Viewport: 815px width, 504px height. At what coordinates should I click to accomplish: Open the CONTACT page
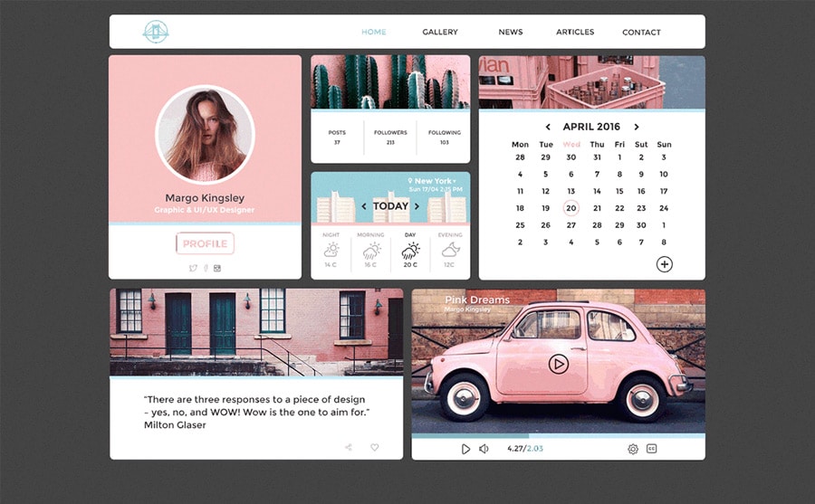coord(641,33)
